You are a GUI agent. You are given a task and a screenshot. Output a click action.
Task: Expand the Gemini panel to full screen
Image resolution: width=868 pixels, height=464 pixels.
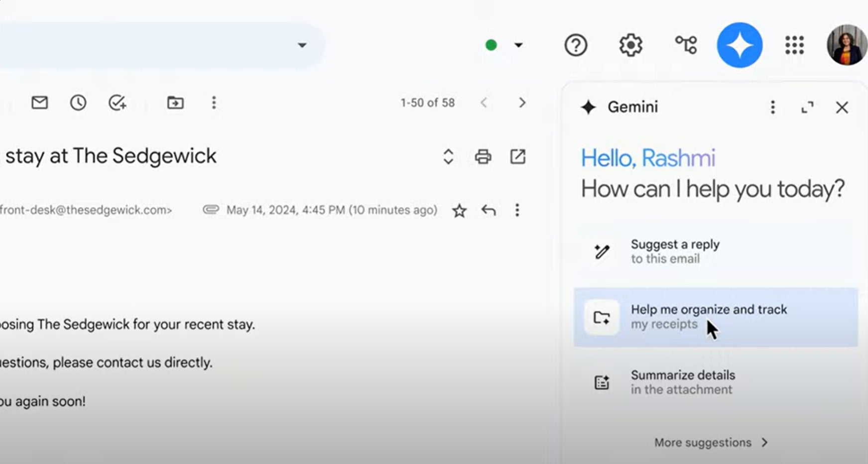(808, 107)
